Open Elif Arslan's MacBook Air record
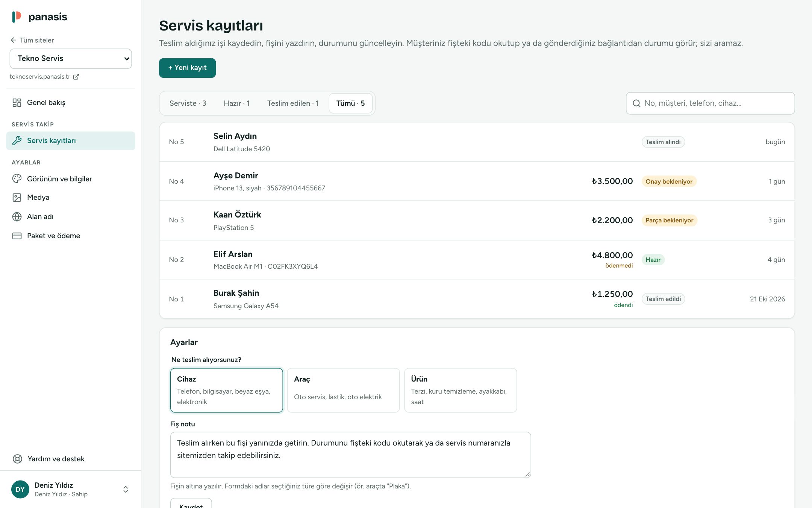This screenshot has width=812, height=508. coord(477,260)
